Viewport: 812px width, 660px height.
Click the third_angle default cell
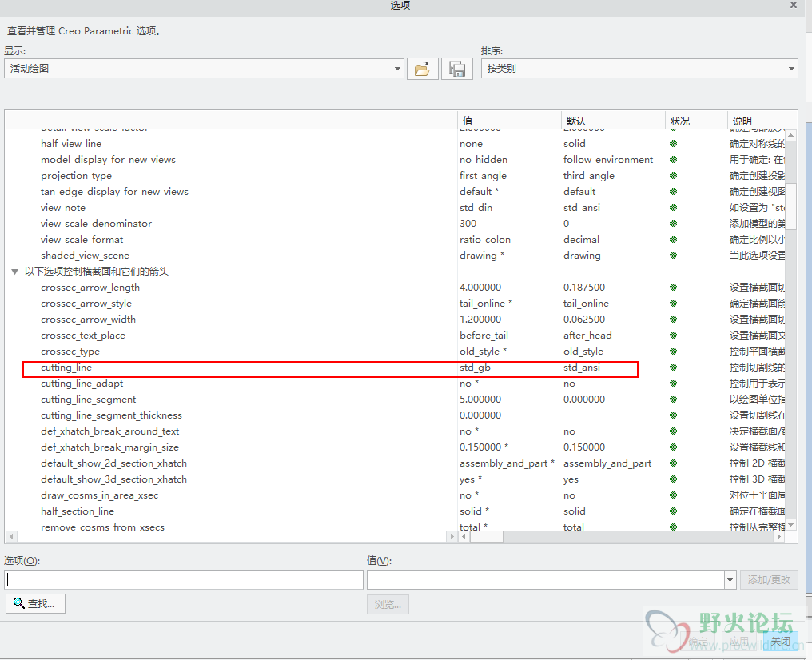[x=589, y=176]
